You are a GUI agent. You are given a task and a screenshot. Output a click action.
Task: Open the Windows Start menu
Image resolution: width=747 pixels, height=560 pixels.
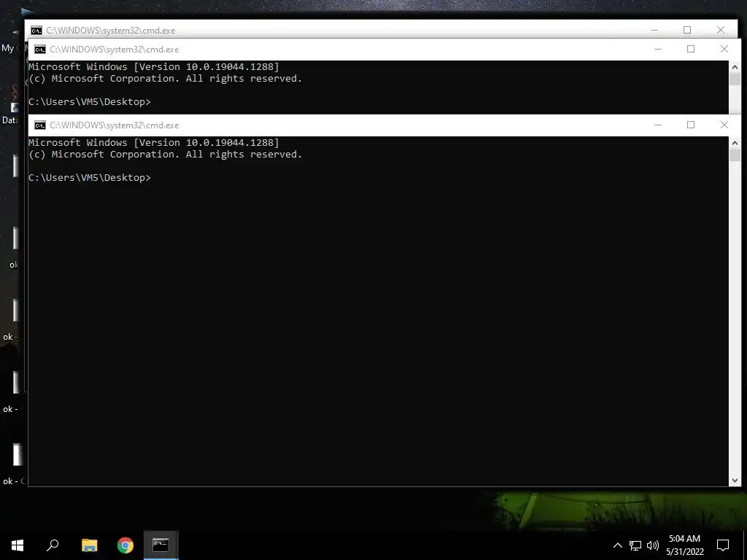pos(18,545)
